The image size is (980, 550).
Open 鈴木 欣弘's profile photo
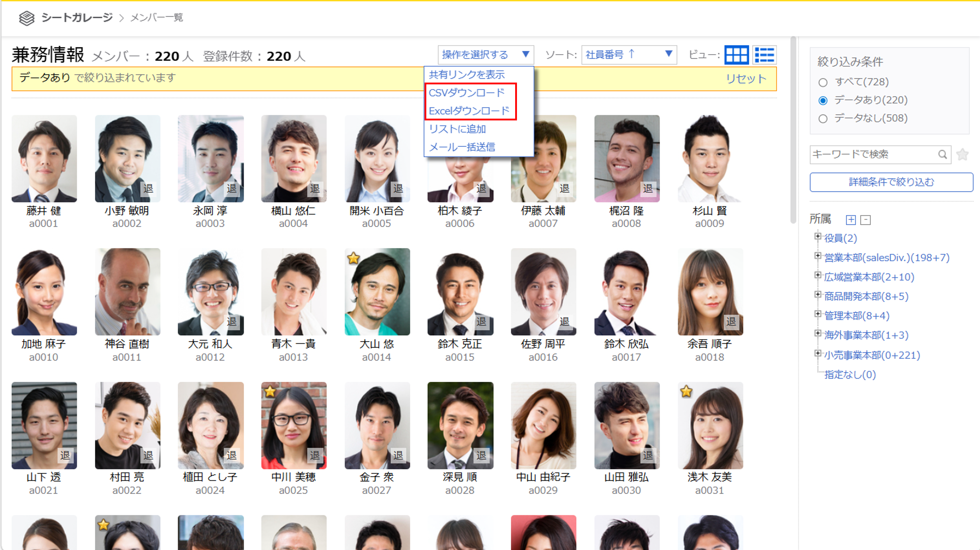627,292
